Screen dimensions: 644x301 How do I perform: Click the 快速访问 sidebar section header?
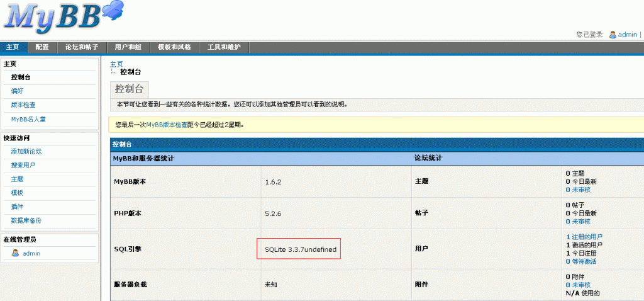pyautogui.click(x=16, y=138)
